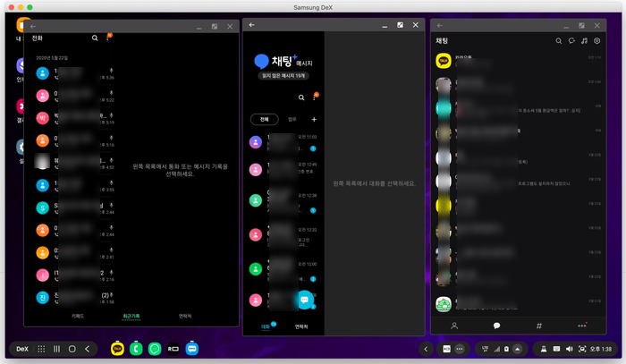626x364 pixels.
Task: Go back in the KakaoTalk window title bar
Action: (x=440, y=26)
